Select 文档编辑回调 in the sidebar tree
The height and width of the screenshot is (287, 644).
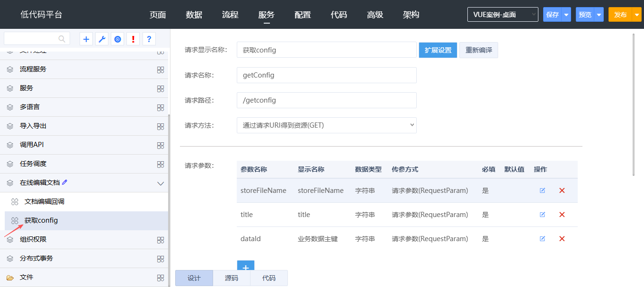(44, 202)
